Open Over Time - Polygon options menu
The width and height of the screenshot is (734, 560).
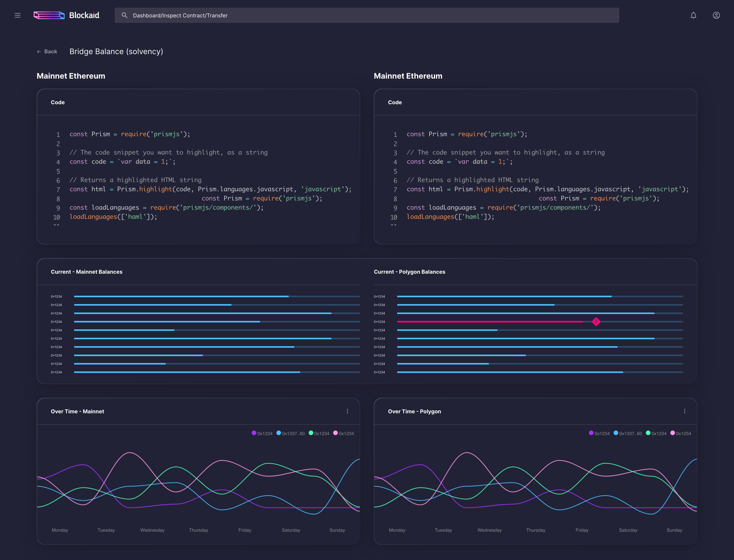[x=685, y=411]
